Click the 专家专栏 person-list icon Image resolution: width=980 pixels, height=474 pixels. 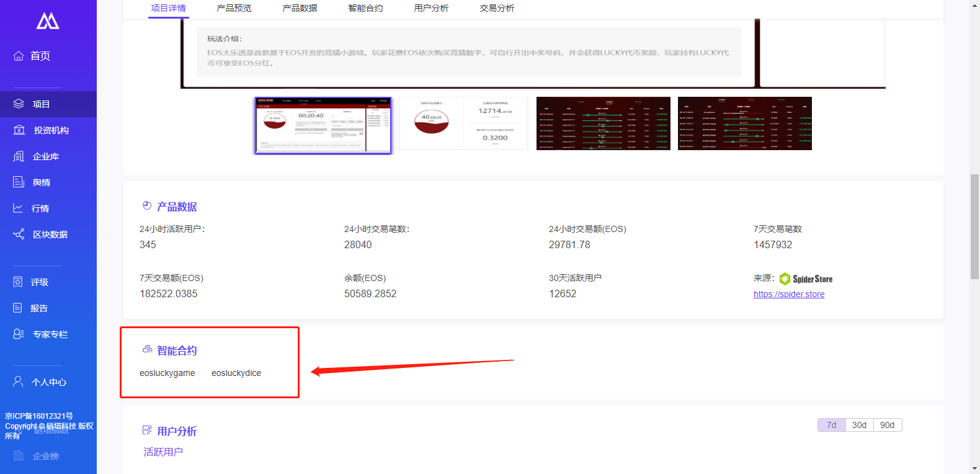19,334
